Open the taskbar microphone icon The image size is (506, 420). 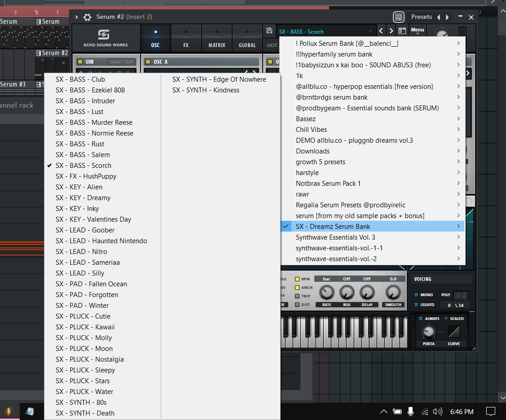[410, 411]
